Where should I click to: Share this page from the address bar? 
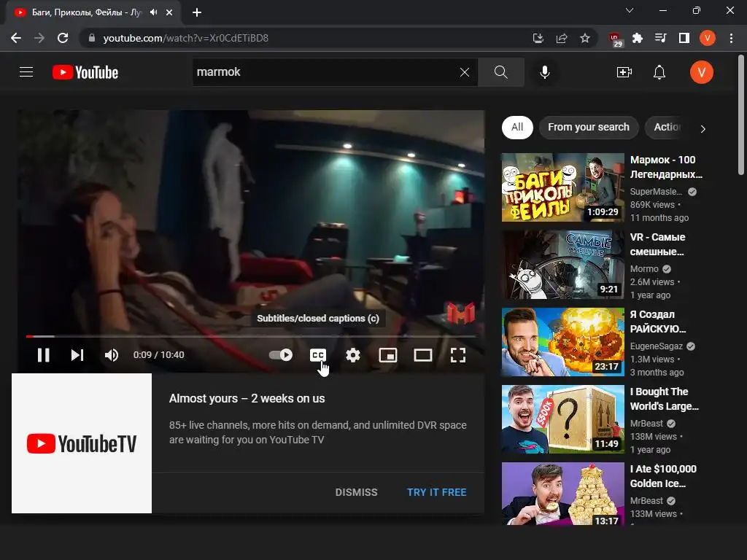click(x=561, y=38)
